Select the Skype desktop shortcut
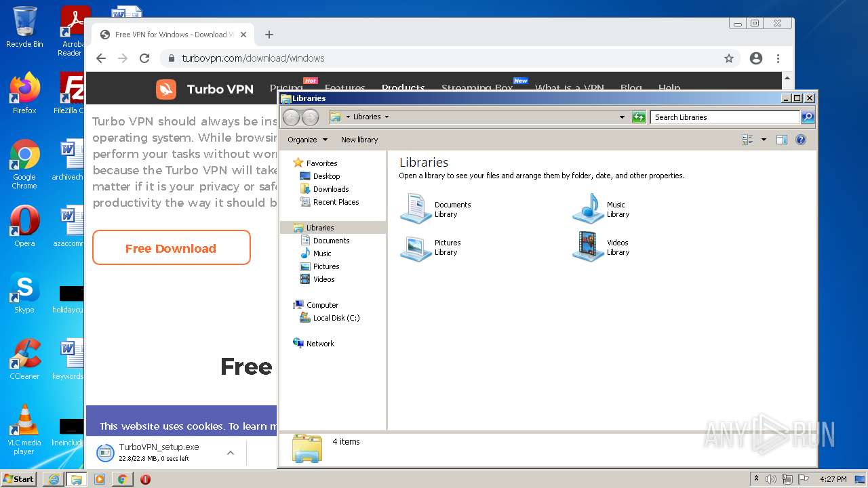Viewport: 868px width, 488px height. tap(24, 293)
